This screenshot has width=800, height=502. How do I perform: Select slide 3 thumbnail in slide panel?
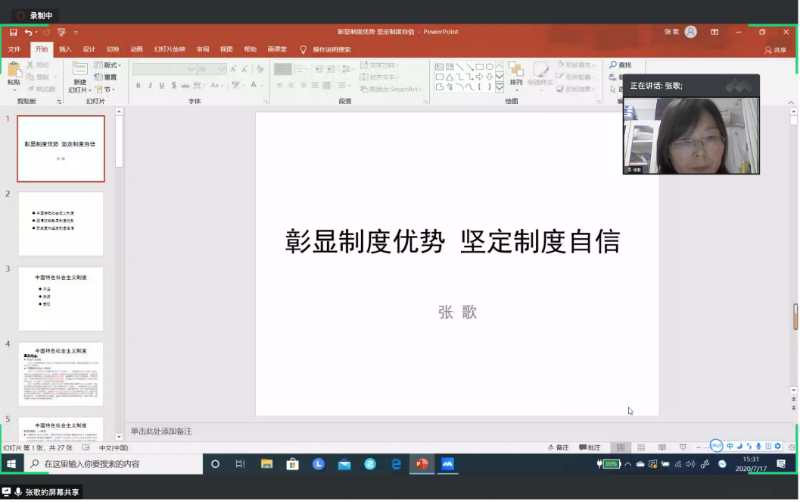(x=60, y=298)
